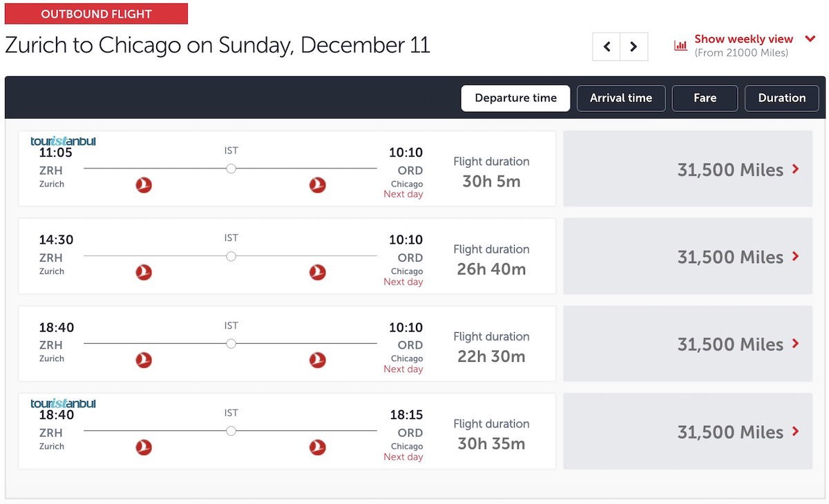Open fare arrow for the 30h 5m flight

click(796, 169)
